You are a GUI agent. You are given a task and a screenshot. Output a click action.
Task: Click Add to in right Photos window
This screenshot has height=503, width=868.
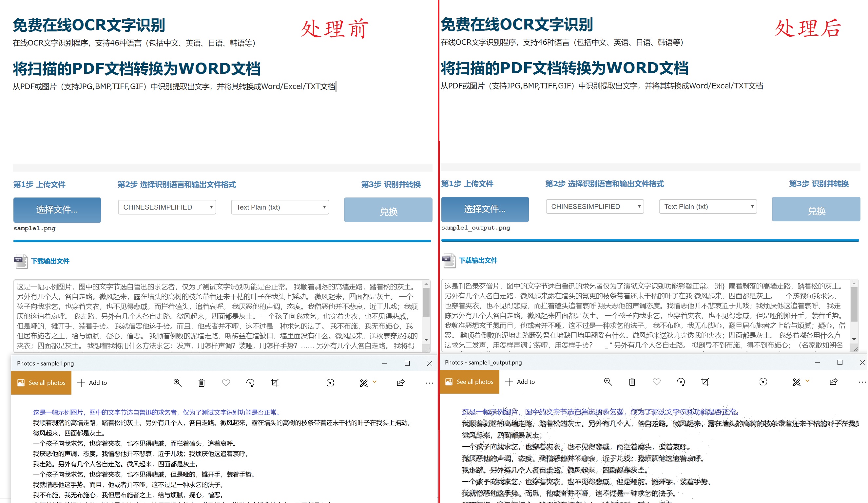pos(520,382)
